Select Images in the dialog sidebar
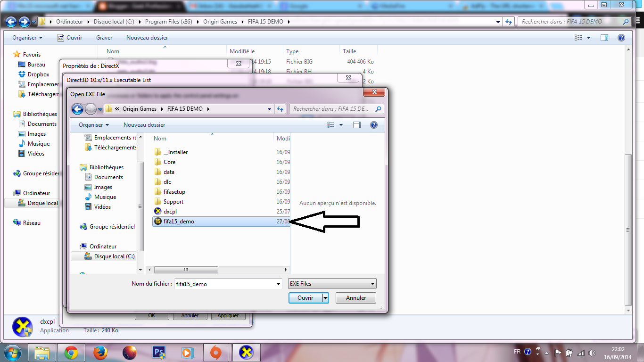 click(103, 187)
